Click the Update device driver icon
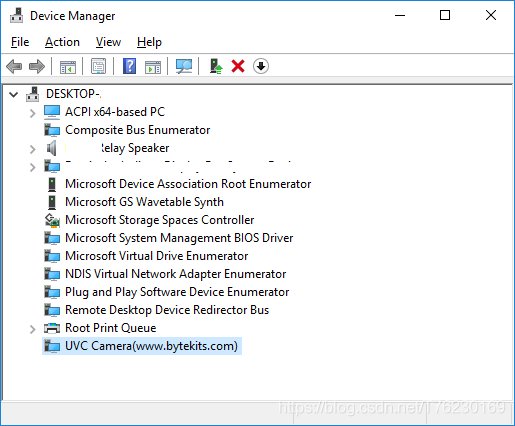This screenshot has width=515, height=426. coord(216,66)
